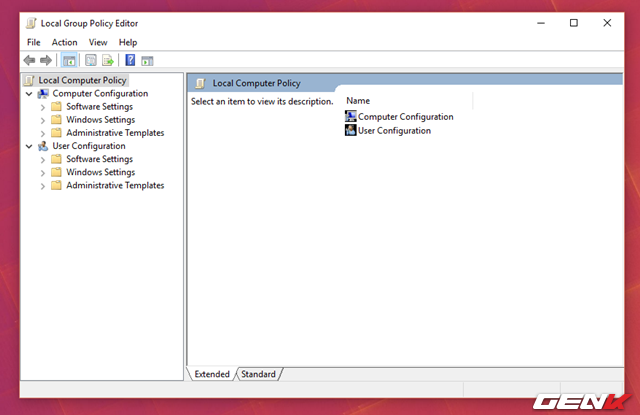Close the Local Group Policy Editor window

(x=607, y=23)
